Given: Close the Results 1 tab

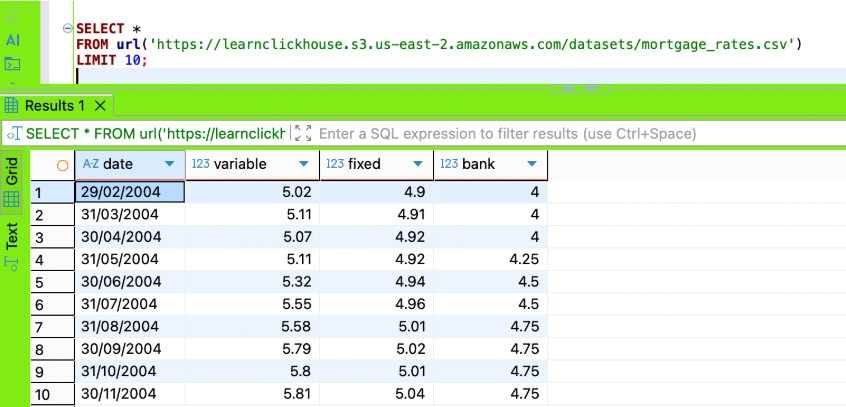Looking at the screenshot, I should click(x=100, y=106).
